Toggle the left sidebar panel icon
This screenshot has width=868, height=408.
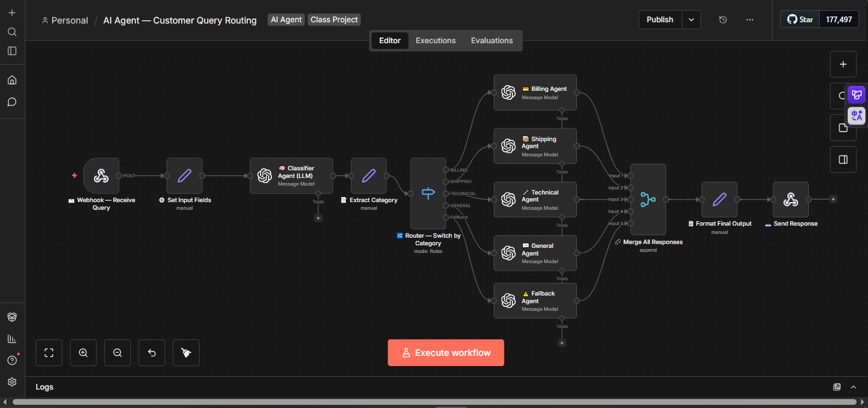(12, 51)
